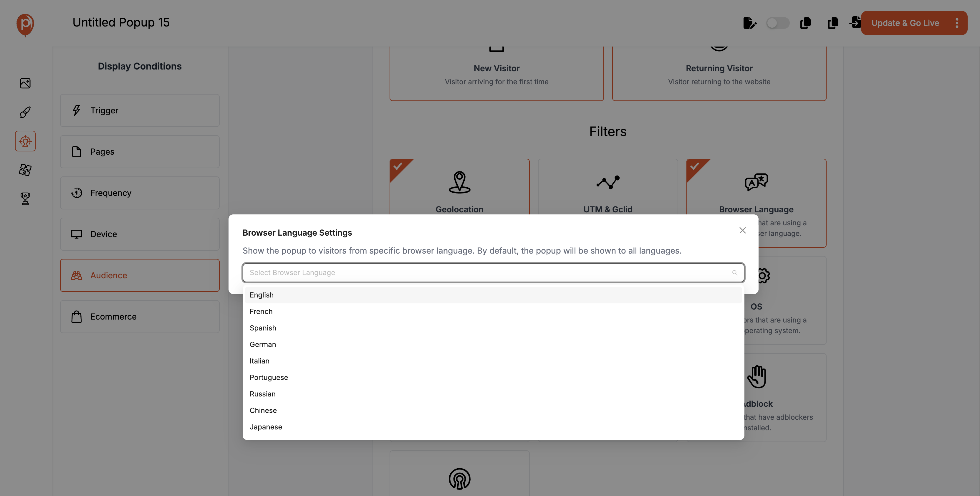
Task: Click the puzzle integrations icon in the sidebar
Action: tap(25, 170)
